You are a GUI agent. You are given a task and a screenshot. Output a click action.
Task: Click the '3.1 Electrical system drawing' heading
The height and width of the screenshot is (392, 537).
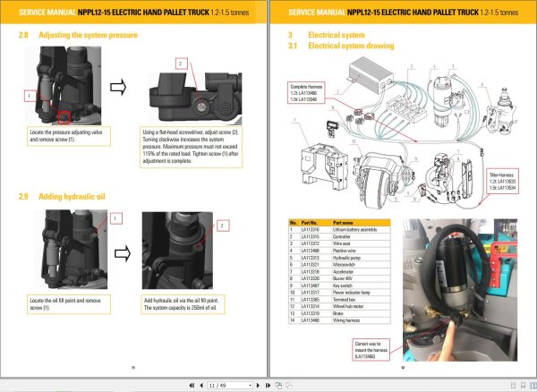pos(341,46)
